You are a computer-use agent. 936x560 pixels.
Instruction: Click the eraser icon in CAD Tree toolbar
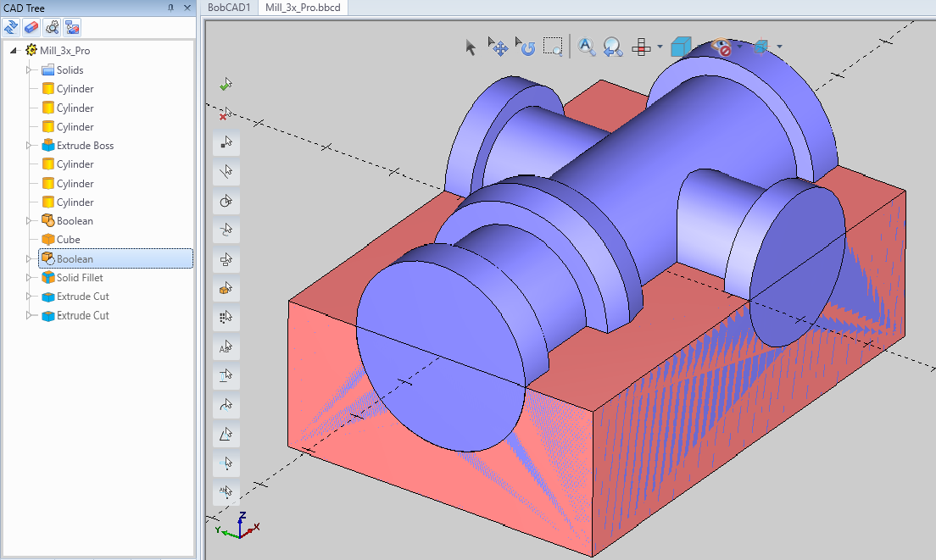(31, 26)
